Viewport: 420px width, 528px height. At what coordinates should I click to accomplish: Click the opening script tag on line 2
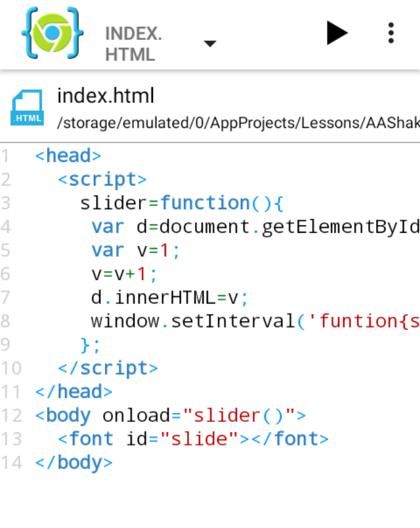click(102, 180)
